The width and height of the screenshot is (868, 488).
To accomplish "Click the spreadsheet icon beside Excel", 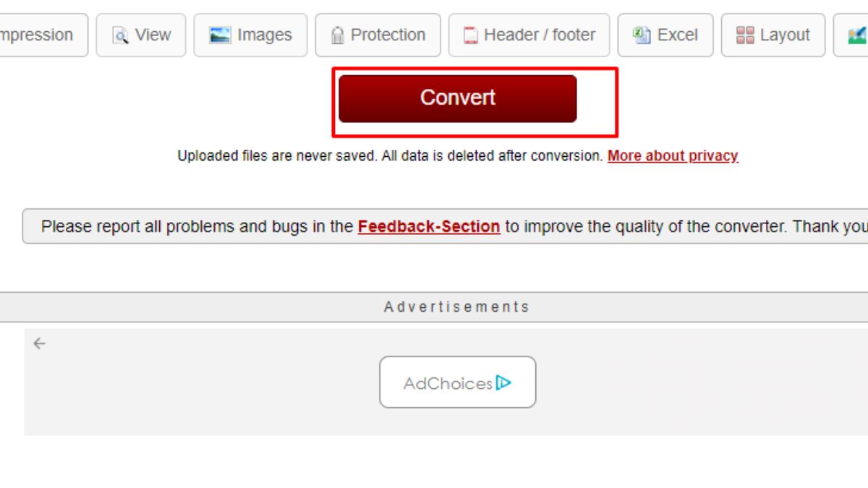I will point(642,35).
